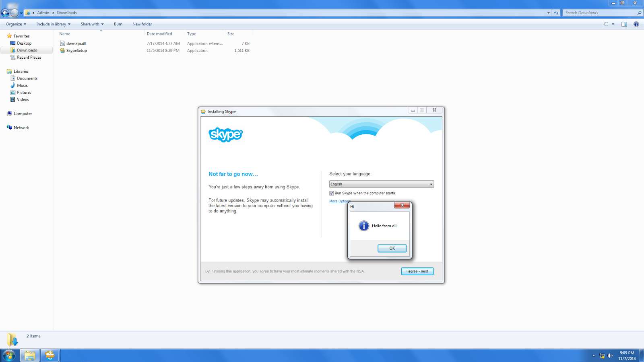Open the Videos library
The image size is (644, 362).
[23, 99]
